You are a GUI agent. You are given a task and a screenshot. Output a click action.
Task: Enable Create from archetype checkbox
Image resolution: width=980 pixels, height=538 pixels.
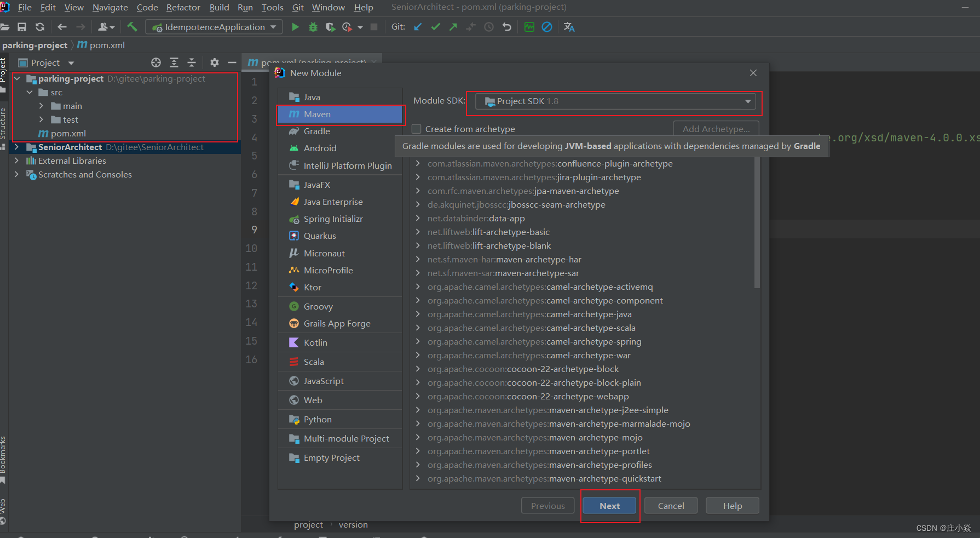[417, 129]
